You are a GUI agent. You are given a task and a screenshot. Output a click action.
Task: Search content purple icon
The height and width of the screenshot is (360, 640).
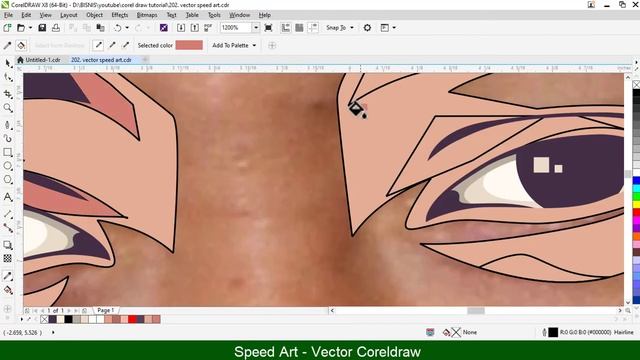pyautogui.click(x=164, y=28)
